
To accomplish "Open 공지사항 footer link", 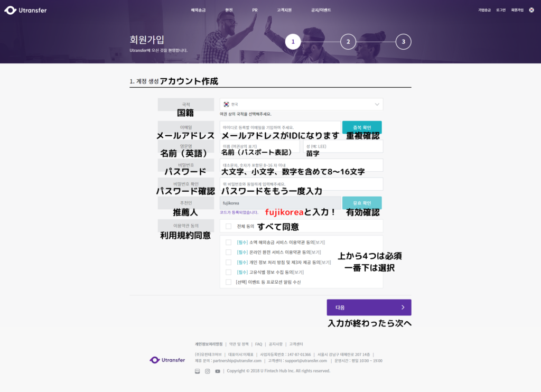I will [x=276, y=344].
